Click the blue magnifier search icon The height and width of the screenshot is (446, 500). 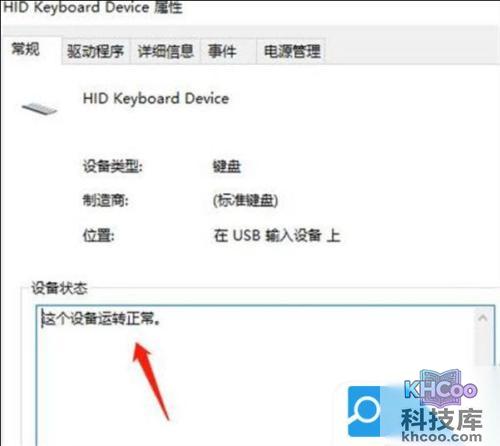click(364, 411)
